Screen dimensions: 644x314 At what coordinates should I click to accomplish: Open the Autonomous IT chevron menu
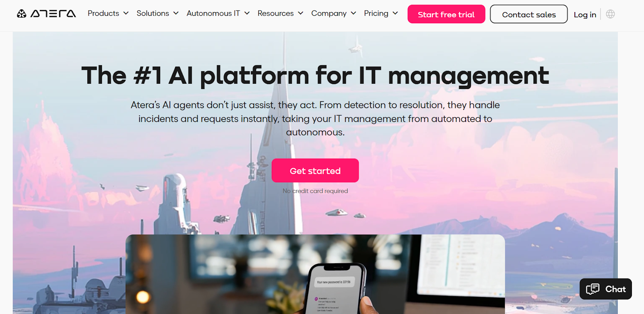[x=247, y=13]
